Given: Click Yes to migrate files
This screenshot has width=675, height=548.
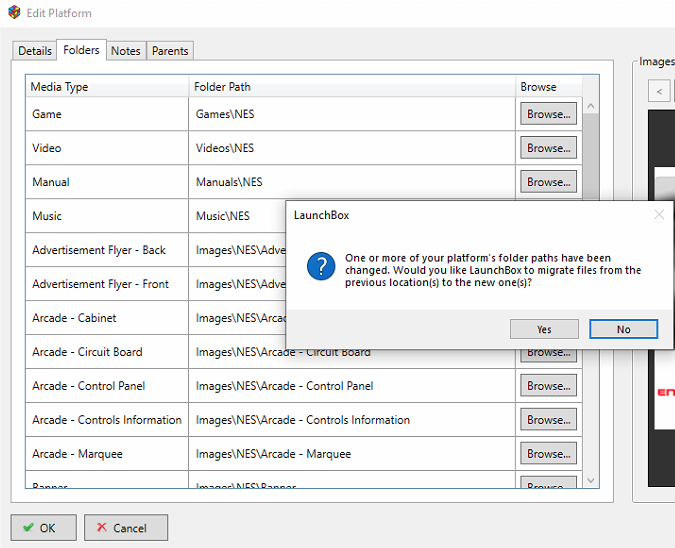Looking at the screenshot, I should [x=544, y=329].
